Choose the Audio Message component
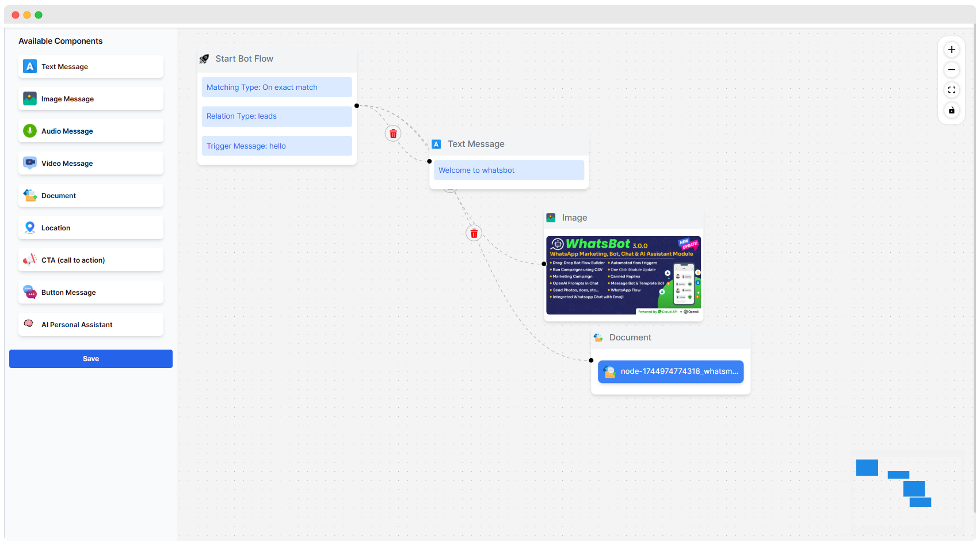 (91, 131)
